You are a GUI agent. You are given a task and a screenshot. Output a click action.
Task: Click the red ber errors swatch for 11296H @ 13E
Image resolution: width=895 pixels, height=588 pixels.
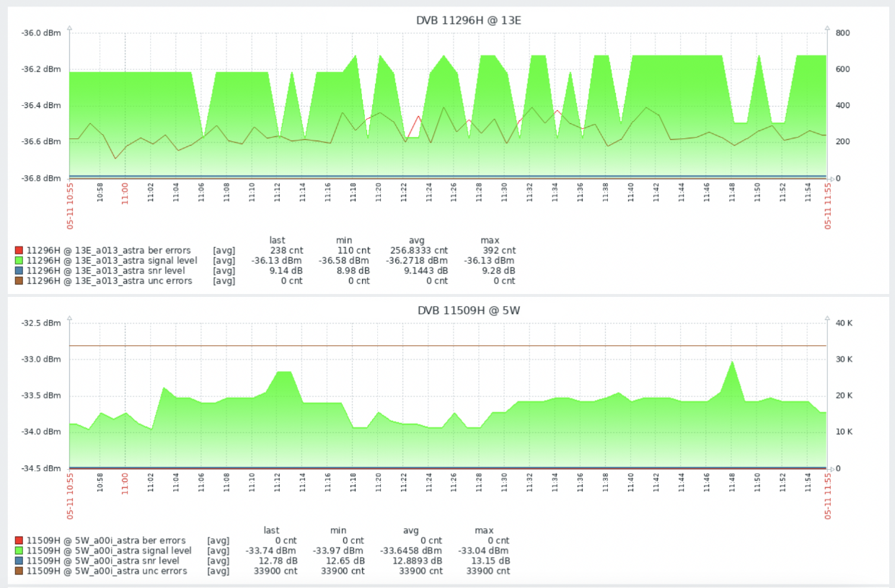pos(19,250)
